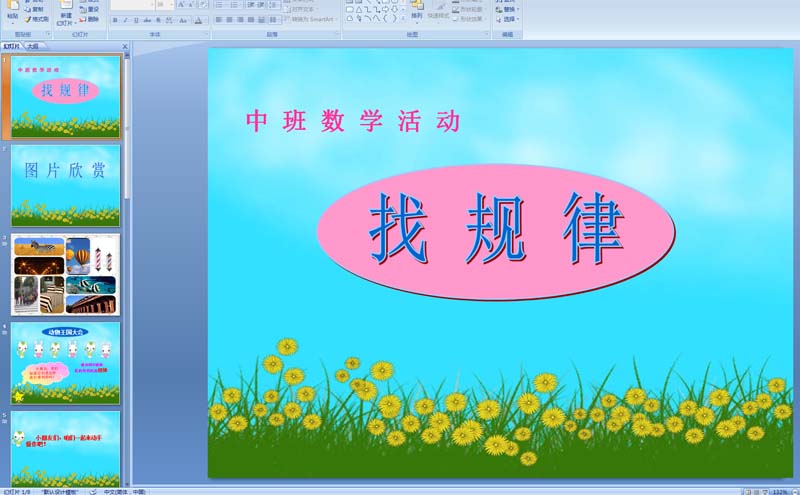
Task: Open the font size dropdown
Action: [170, 5]
